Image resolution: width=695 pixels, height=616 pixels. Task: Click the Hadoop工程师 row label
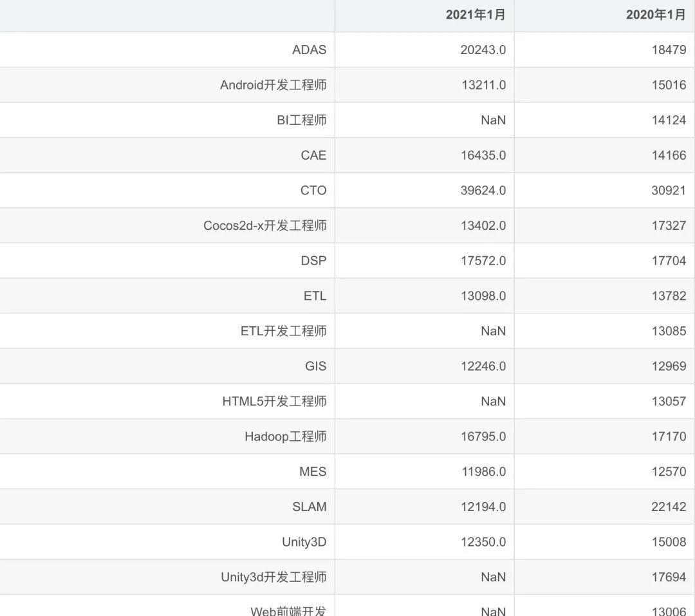coord(286,436)
